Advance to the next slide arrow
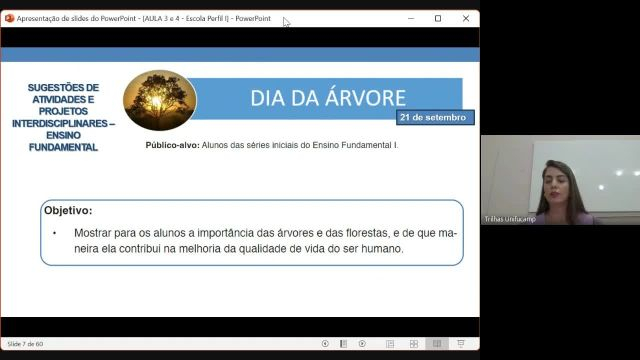This screenshot has width=640, height=360. pos(362,344)
